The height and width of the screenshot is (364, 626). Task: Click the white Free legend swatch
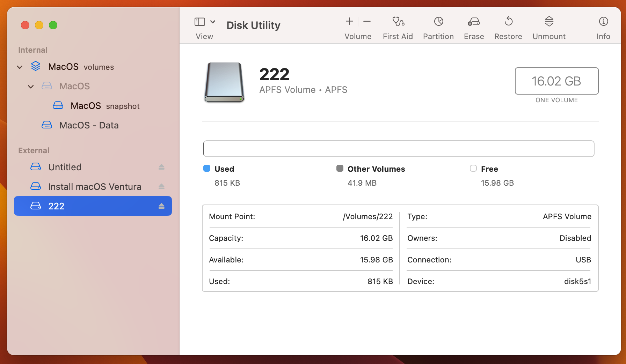pyautogui.click(x=473, y=169)
